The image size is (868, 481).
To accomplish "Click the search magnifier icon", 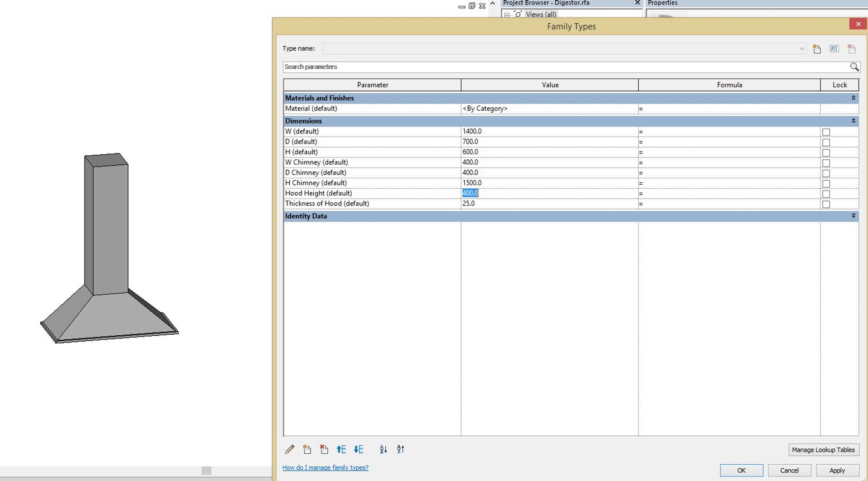I will (854, 67).
